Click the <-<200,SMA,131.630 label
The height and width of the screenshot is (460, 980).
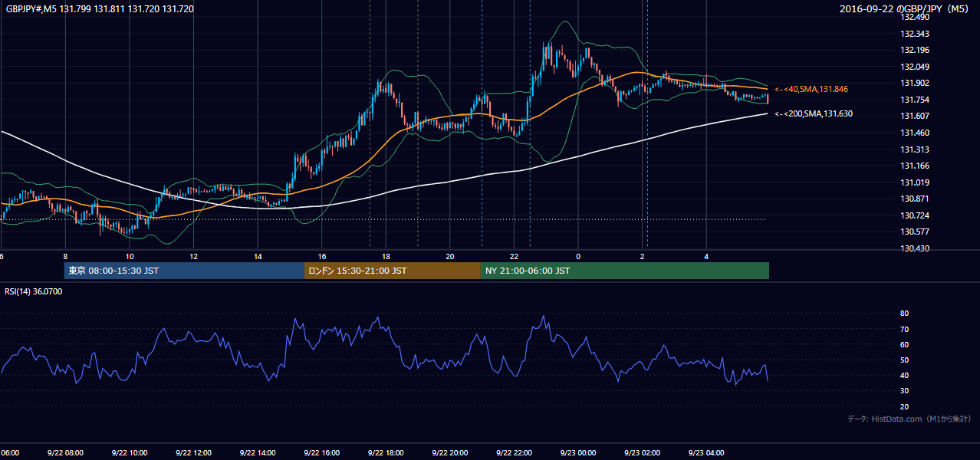coord(814,114)
